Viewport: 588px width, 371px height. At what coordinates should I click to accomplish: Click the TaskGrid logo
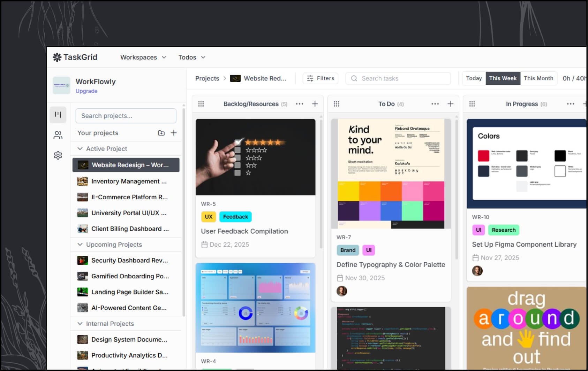tap(75, 57)
